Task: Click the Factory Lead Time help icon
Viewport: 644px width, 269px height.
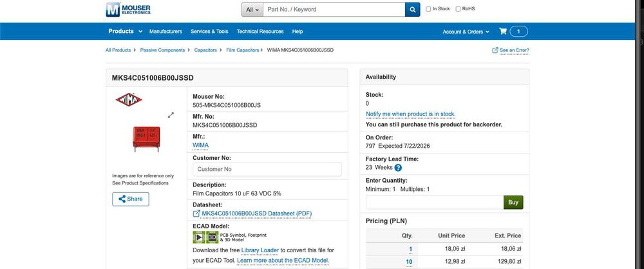Action: tap(398, 168)
